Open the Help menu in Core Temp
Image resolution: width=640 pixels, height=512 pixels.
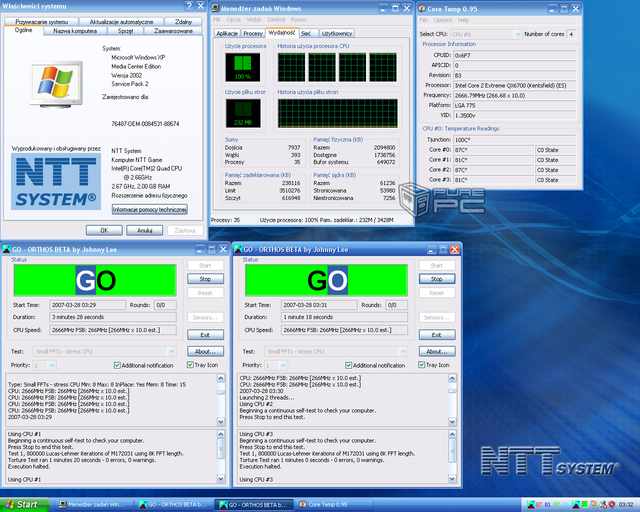[x=463, y=20]
